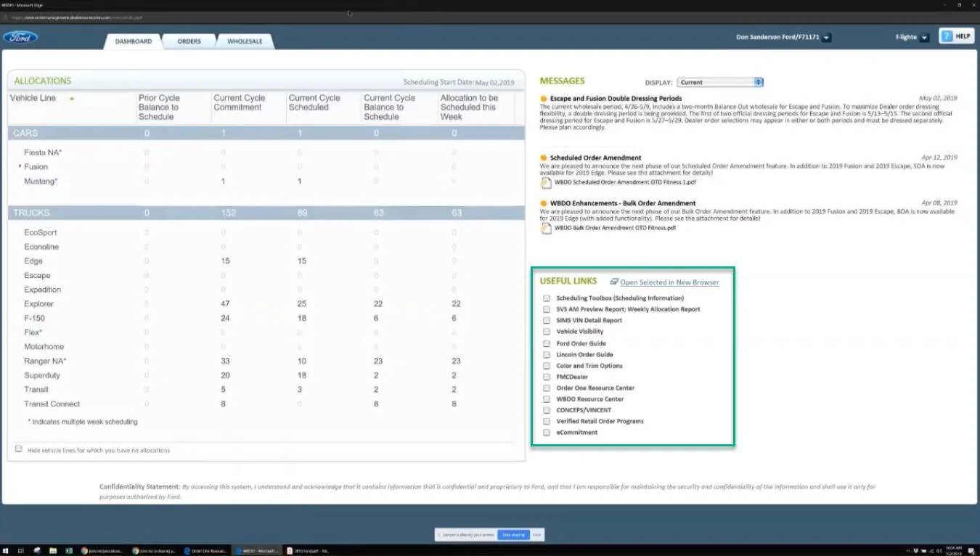
Task: Click Open Selected in New Browser link
Action: coord(669,282)
